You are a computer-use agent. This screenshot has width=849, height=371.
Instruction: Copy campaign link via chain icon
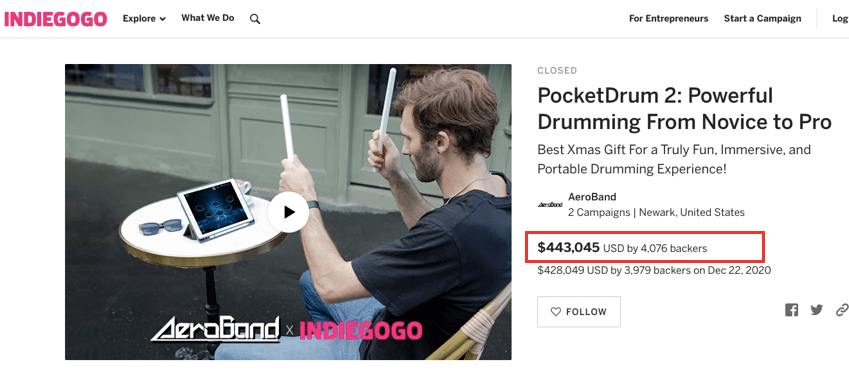coord(842,310)
